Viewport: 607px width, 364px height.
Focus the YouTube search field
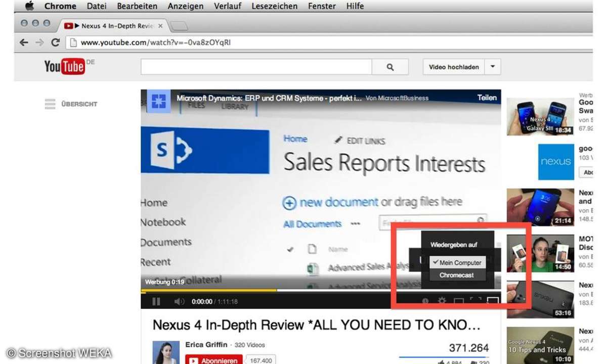pos(256,67)
